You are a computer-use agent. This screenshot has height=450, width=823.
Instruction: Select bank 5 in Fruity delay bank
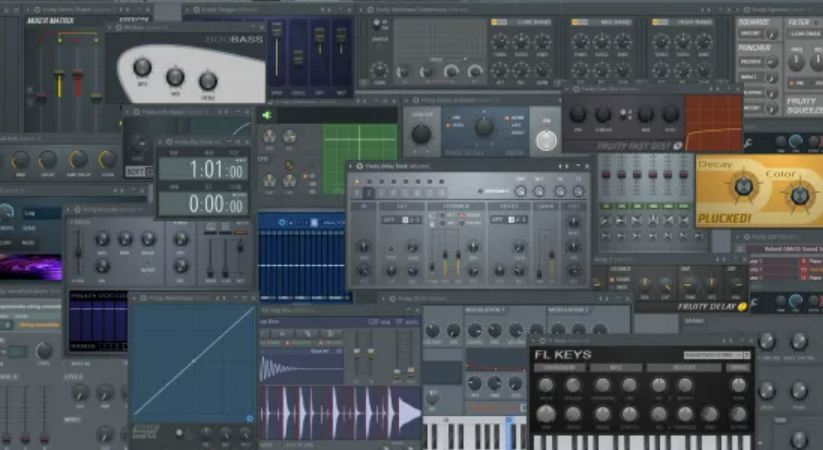pyautogui.click(x=406, y=193)
